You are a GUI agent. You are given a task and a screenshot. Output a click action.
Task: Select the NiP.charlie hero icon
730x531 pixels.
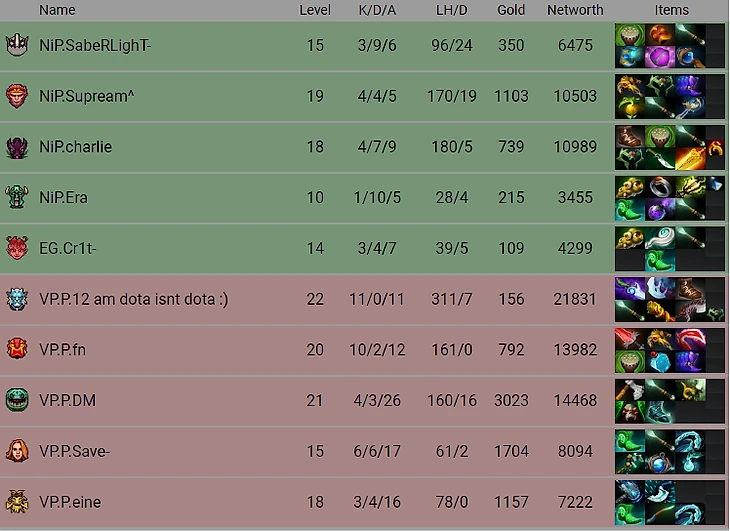(17, 147)
